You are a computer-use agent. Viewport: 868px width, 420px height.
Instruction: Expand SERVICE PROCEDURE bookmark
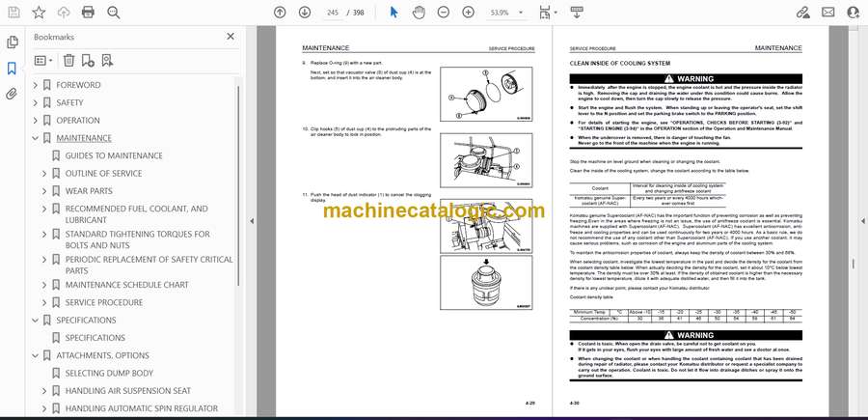coord(44,302)
